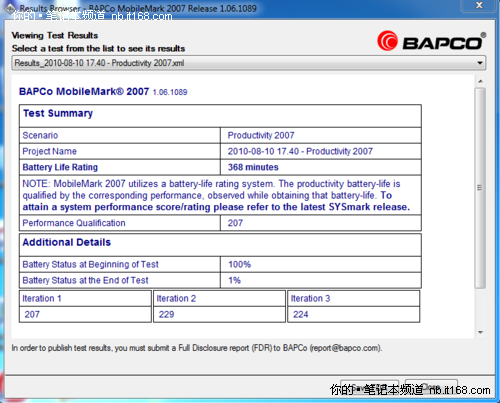
Task: Click the 'Scenario' row label
Action: coord(40,135)
